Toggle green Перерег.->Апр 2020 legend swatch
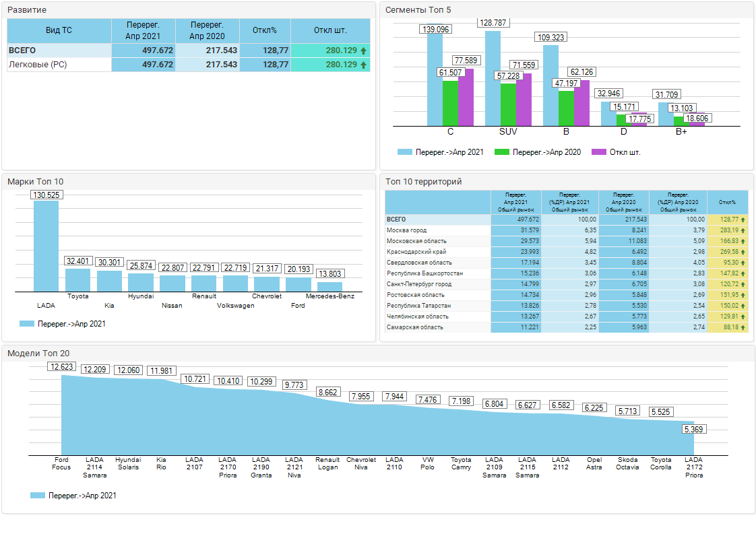 pos(501,152)
